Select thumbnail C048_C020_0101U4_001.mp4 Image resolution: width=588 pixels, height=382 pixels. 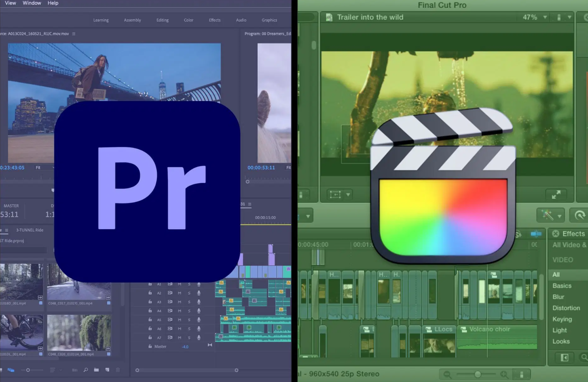pos(79,333)
